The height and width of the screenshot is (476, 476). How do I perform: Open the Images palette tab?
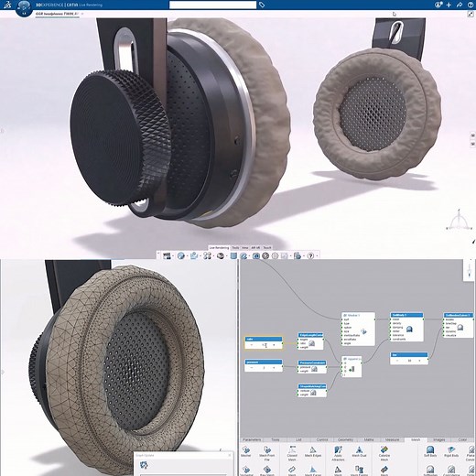[x=439, y=439]
